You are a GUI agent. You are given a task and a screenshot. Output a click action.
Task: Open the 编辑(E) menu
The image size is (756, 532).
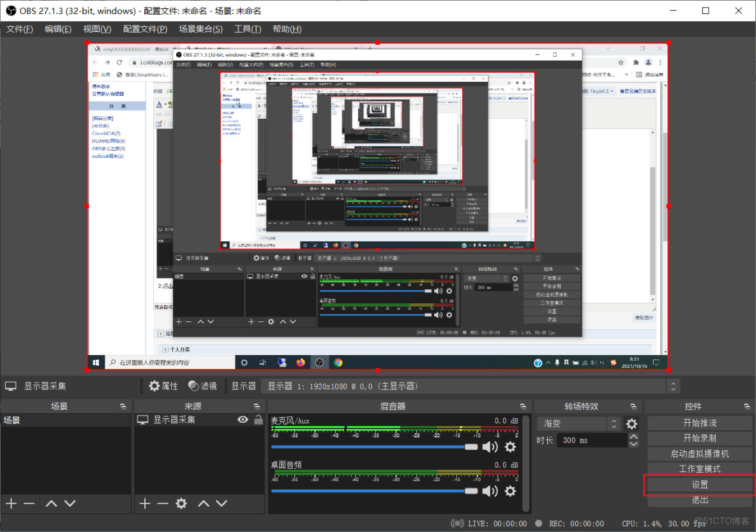click(58, 29)
